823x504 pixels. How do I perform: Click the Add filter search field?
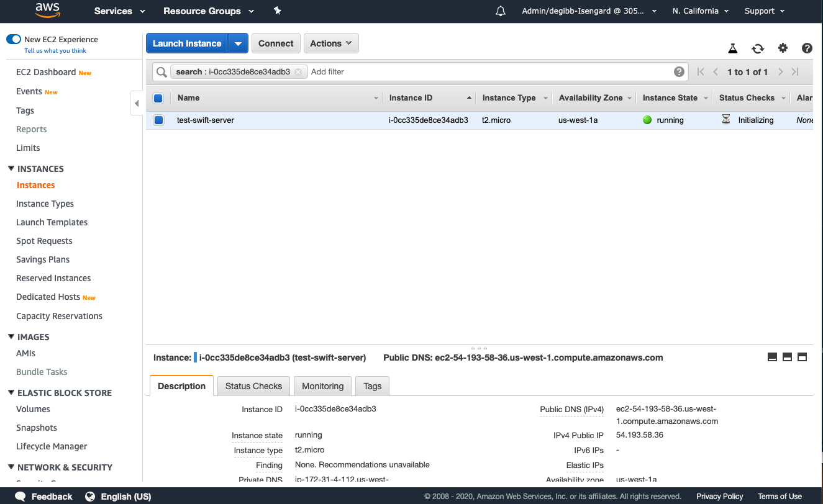coord(484,72)
